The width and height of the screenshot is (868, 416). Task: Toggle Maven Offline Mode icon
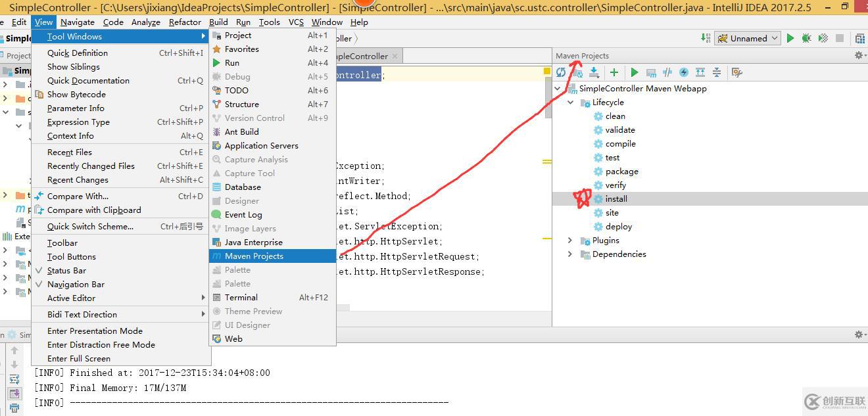click(667, 72)
